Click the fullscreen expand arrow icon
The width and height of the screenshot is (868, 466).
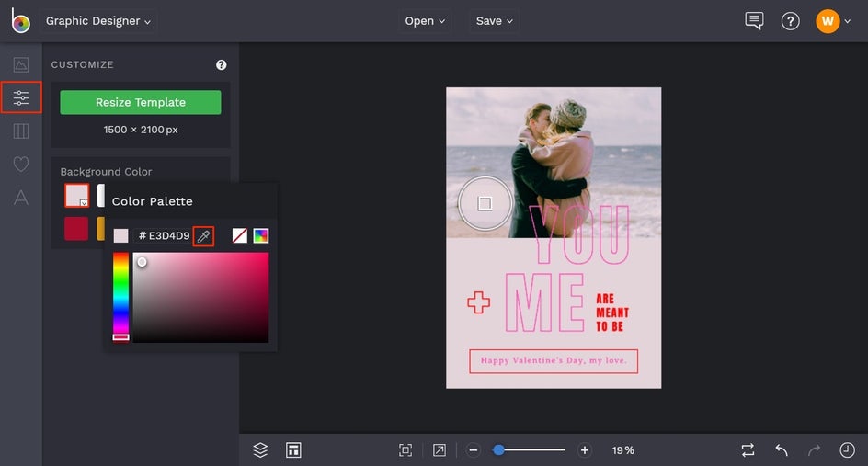coord(440,450)
